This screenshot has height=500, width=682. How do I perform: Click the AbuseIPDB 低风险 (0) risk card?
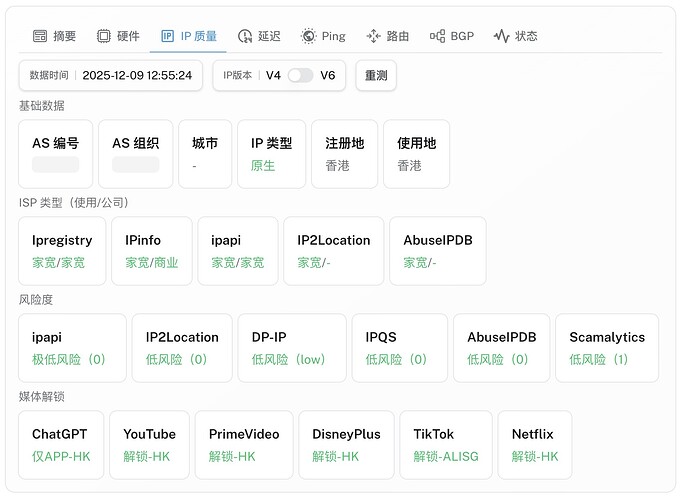[501, 348]
